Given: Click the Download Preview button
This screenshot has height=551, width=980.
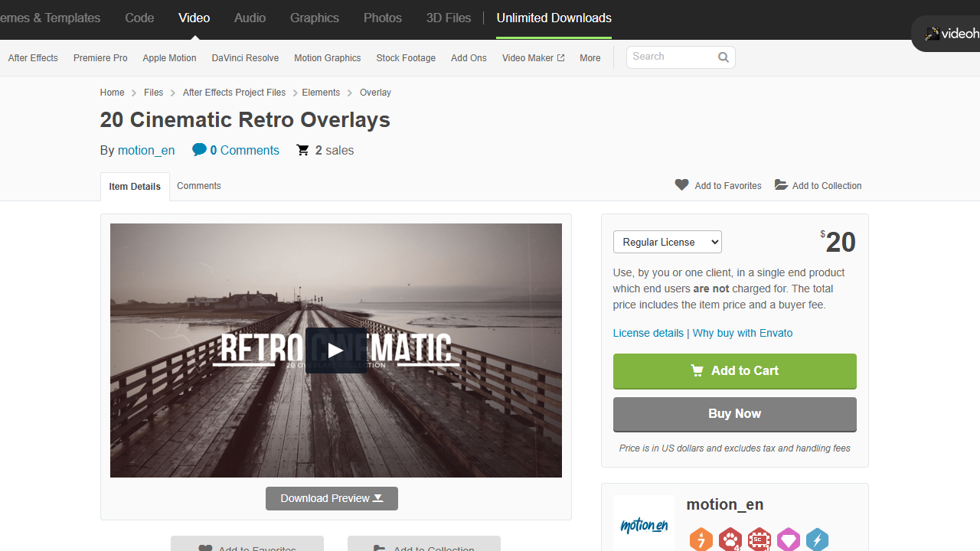Looking at the screenshot, I should pos(332,498).
